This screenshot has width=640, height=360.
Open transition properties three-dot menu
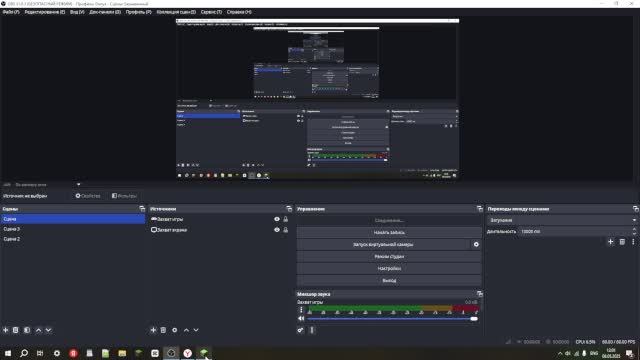(x=633, y=242)
